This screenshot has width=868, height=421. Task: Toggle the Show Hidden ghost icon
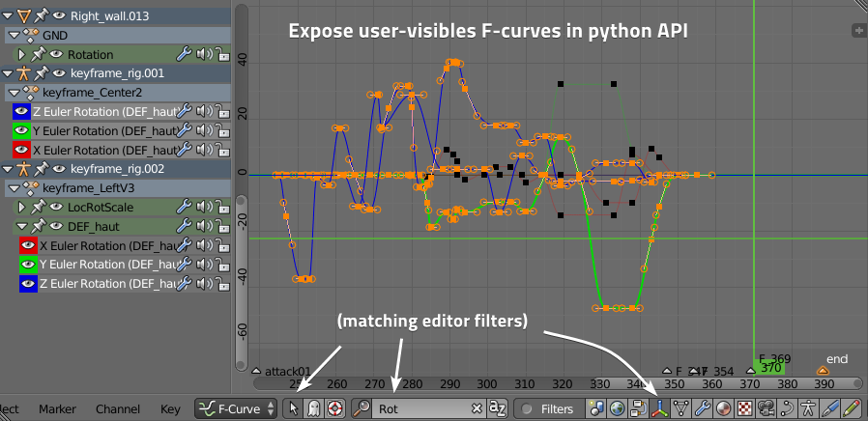(x=313, y=408)
